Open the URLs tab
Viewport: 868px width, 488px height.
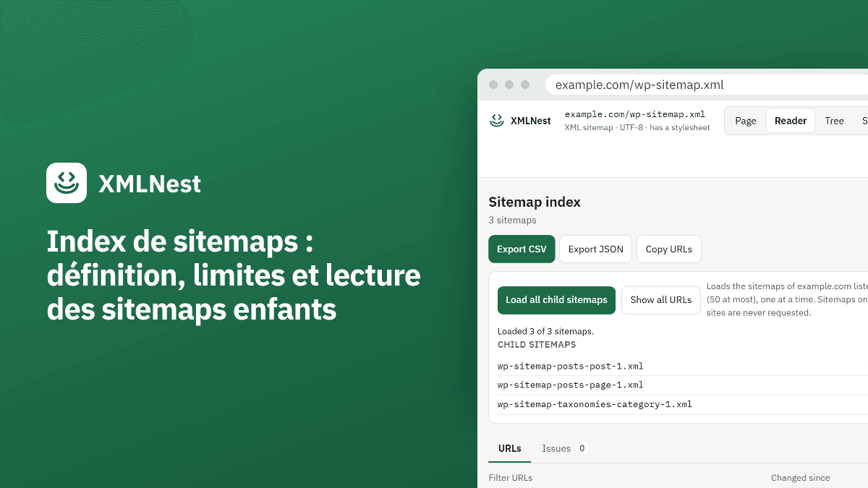(509, 448)
